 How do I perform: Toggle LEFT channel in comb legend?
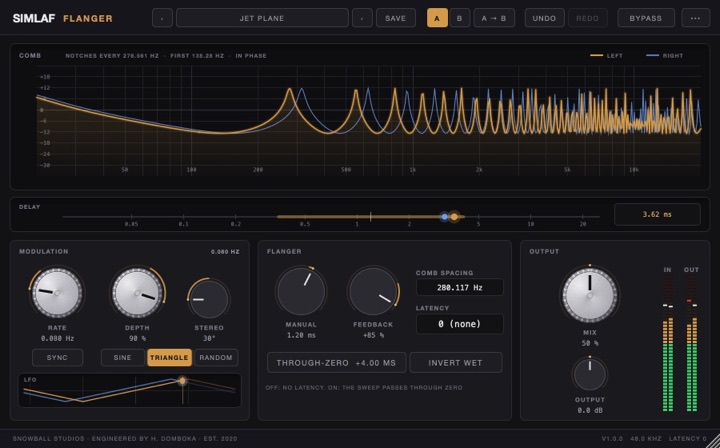(x=607, y=56)
